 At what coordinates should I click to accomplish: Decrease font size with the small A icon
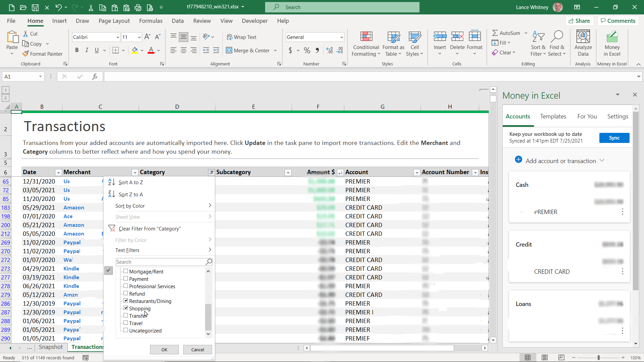pos(158,37)
